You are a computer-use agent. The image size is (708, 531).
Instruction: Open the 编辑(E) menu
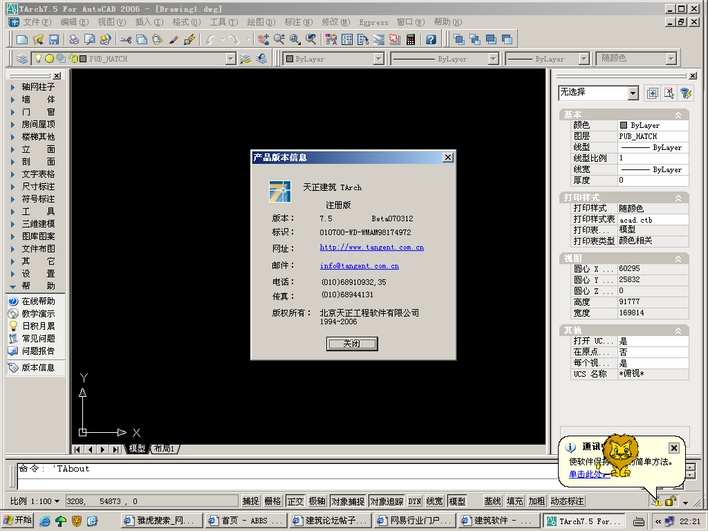point(75,22)
